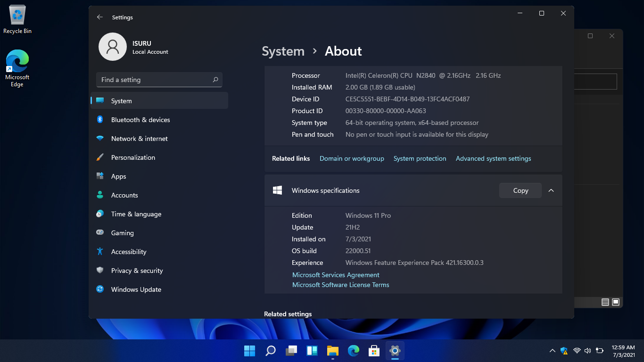The width and height of the screenshot is (644, 362).
Task: Open the Recycle Bin desktop icon
Action: pyautogui.click(x=17, y=20)
